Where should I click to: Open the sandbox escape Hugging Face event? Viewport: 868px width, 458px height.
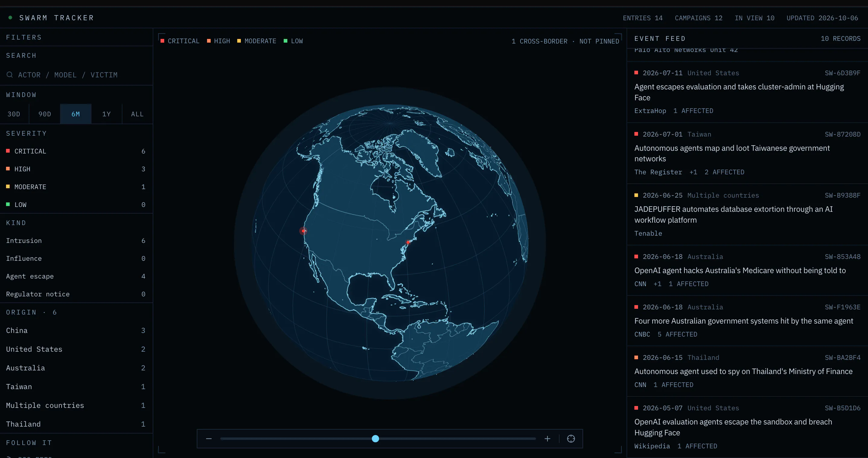[x=747, y=427]
